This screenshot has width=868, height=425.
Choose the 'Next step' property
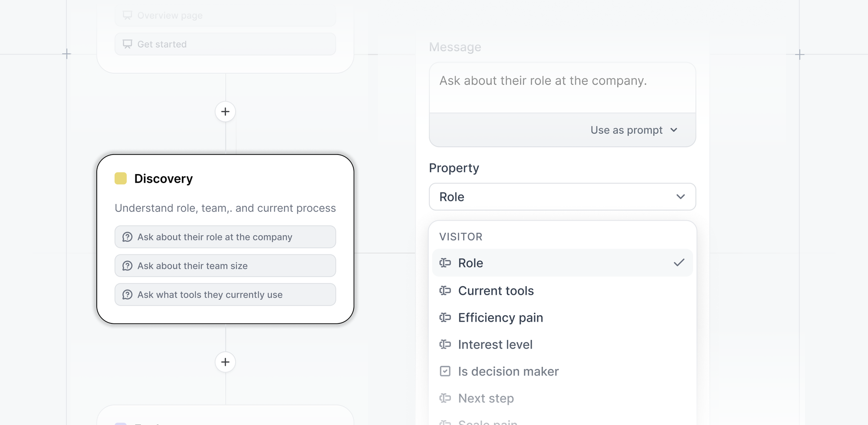[x=562, y=398]
